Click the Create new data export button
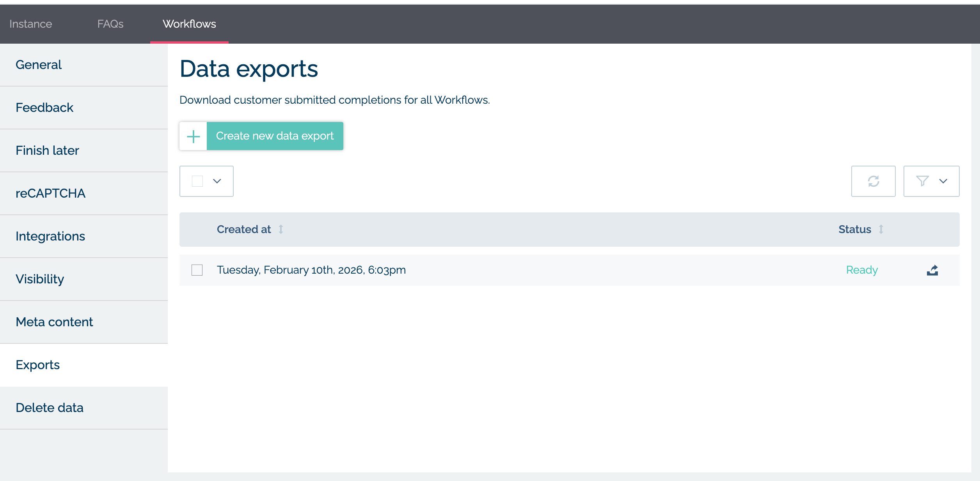This screenshot has height=481, width=980. (x=275, y=136)
